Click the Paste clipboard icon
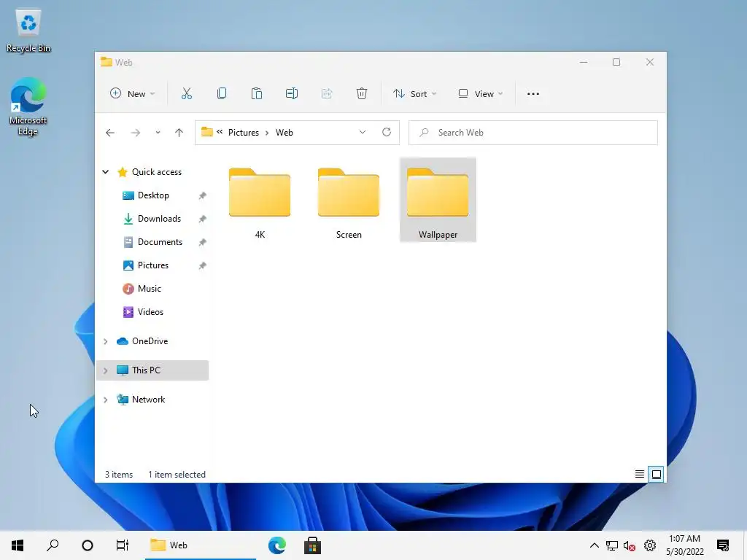Viewport: 747px width, 560px height. point(256,94)
